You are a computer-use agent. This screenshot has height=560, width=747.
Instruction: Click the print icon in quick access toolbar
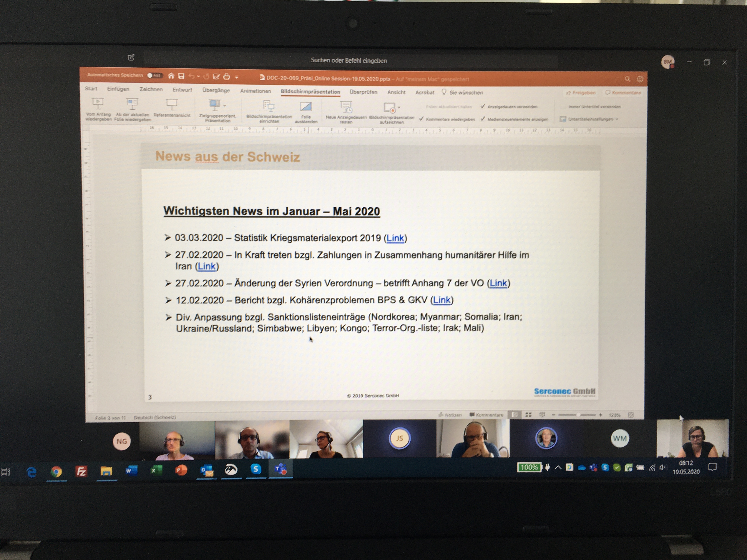point(227,77)
